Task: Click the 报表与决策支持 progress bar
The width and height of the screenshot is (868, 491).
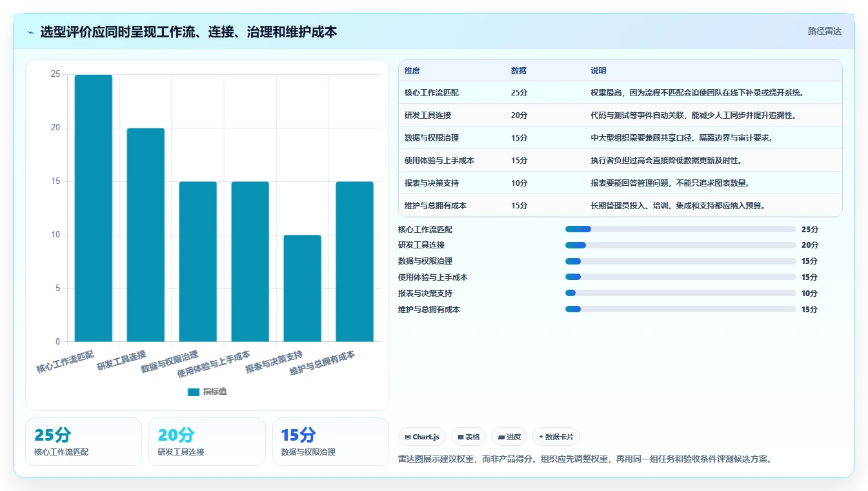Action: tap(680, 293)
